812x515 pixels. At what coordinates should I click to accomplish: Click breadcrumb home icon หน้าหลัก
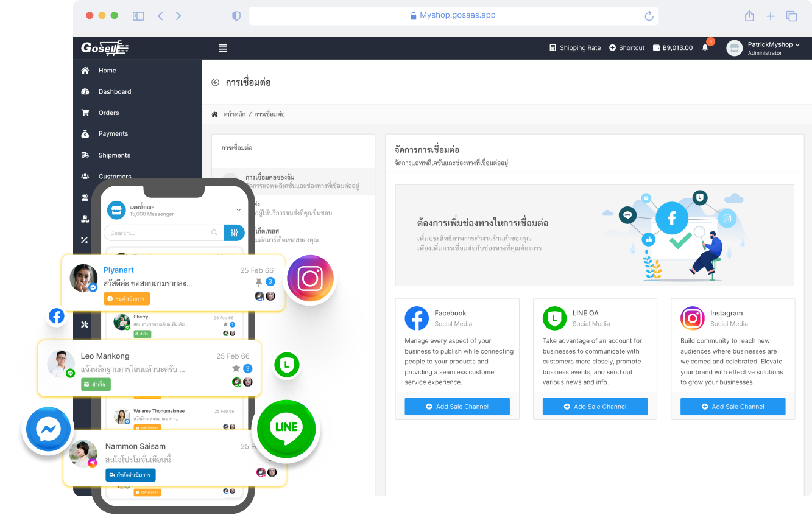pos(214,114)
